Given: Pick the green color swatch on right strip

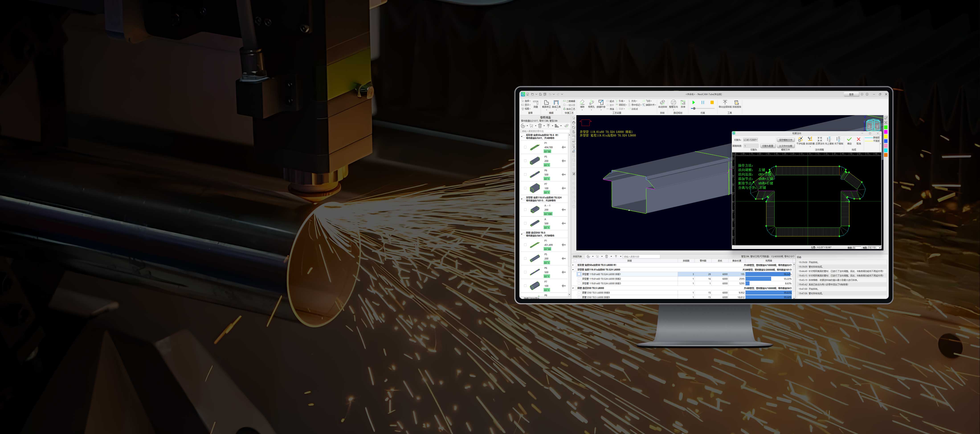Looking at the screenshot, I should (886, 127).
